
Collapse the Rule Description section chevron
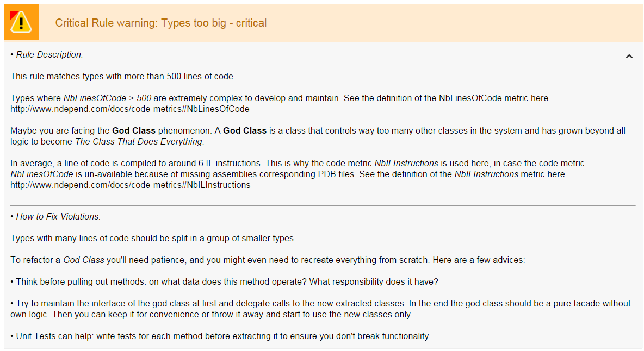pyautogui.click(x=629, y=56)
